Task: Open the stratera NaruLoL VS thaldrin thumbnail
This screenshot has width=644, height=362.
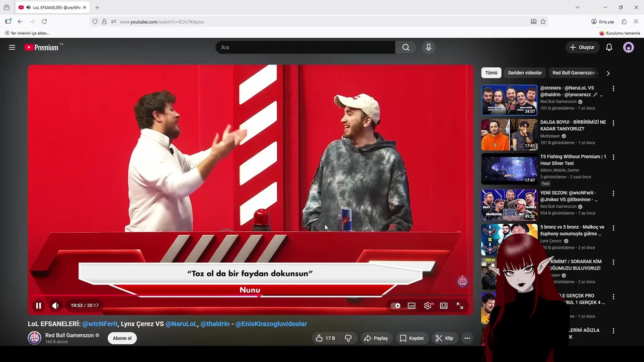Action: tap(509, 100)
